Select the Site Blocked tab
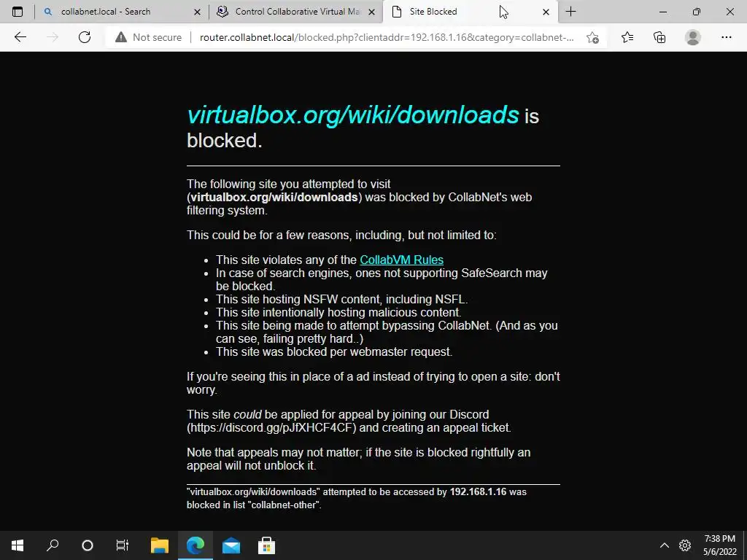The height and width of the screenshot is (560, 747). [470, 12]
